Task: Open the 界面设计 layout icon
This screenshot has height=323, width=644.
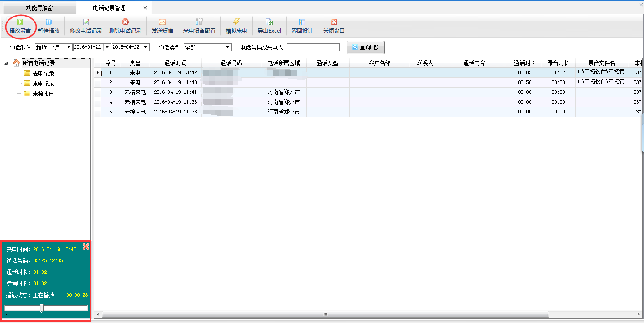Action: [302, 22]
